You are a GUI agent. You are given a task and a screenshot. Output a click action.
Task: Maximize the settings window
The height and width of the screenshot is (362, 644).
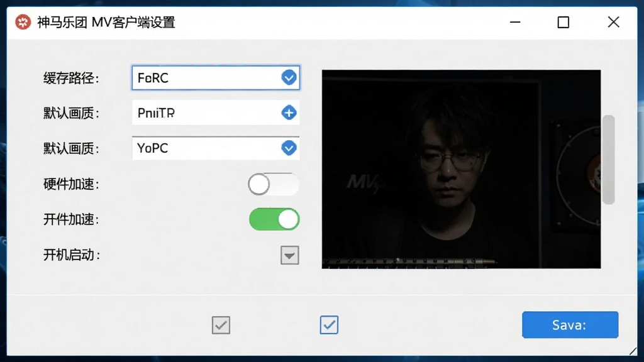click(563, 22)
